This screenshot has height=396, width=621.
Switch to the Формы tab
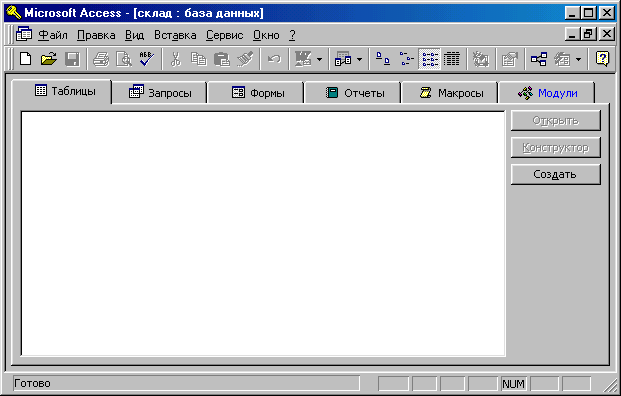[256, 93]
